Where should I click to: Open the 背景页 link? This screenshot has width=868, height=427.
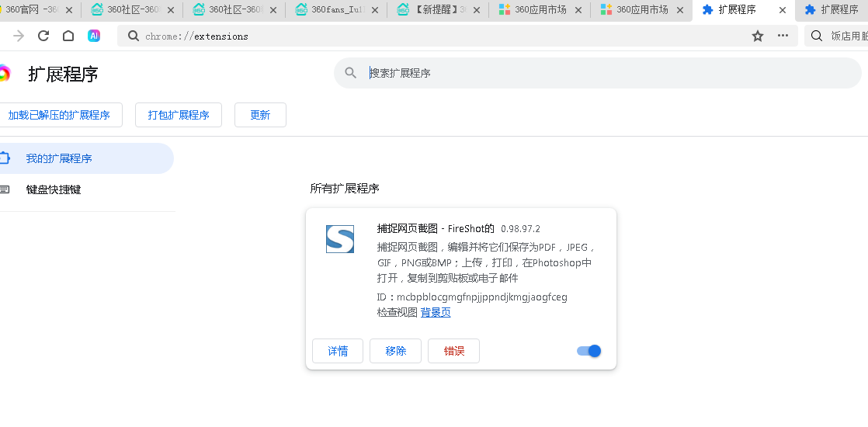pos(436,312)
